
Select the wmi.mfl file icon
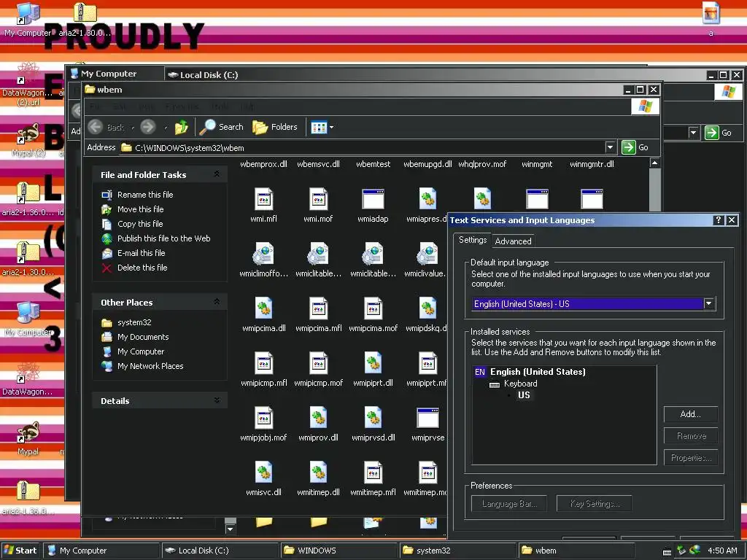pos(263,199)
